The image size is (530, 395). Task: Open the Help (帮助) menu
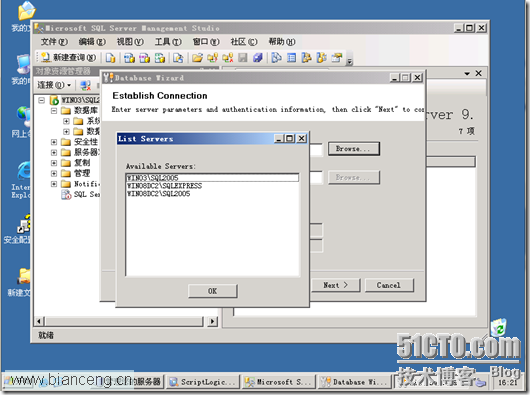(281, 42)
